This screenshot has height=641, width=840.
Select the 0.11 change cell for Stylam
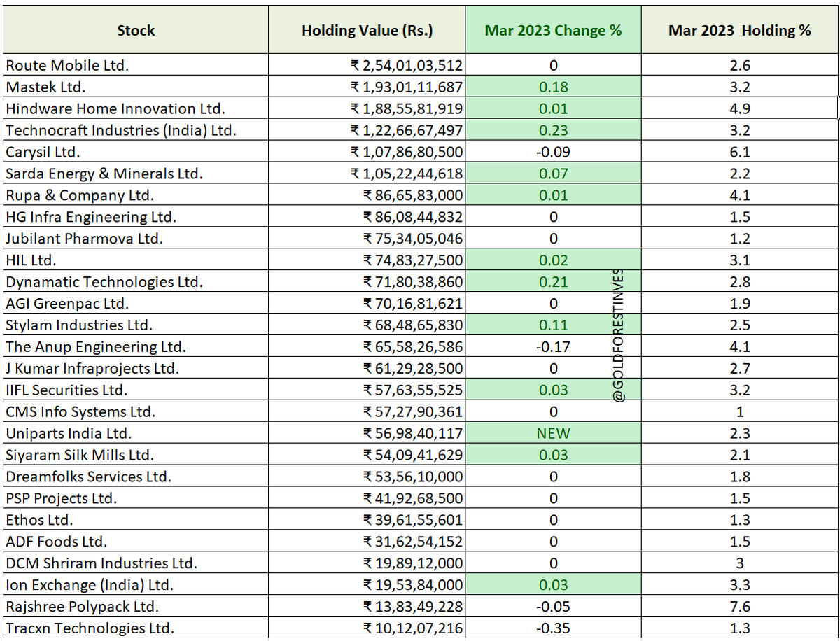pos(553,325)
